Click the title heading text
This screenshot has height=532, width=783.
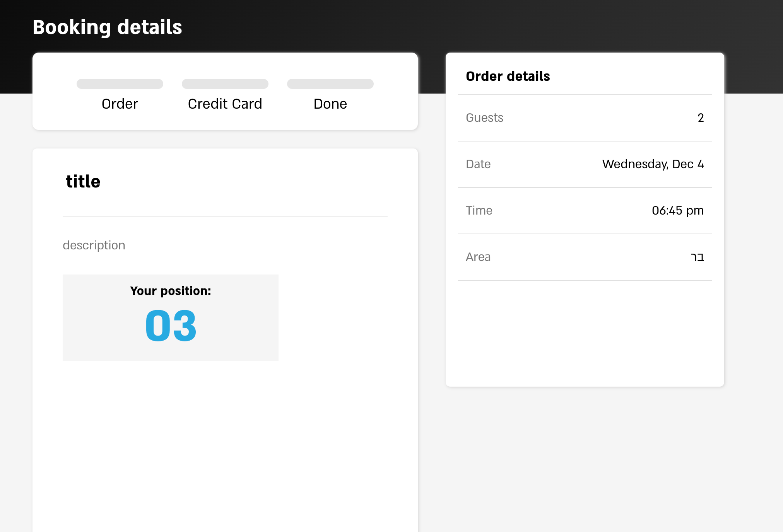[83, 181]
